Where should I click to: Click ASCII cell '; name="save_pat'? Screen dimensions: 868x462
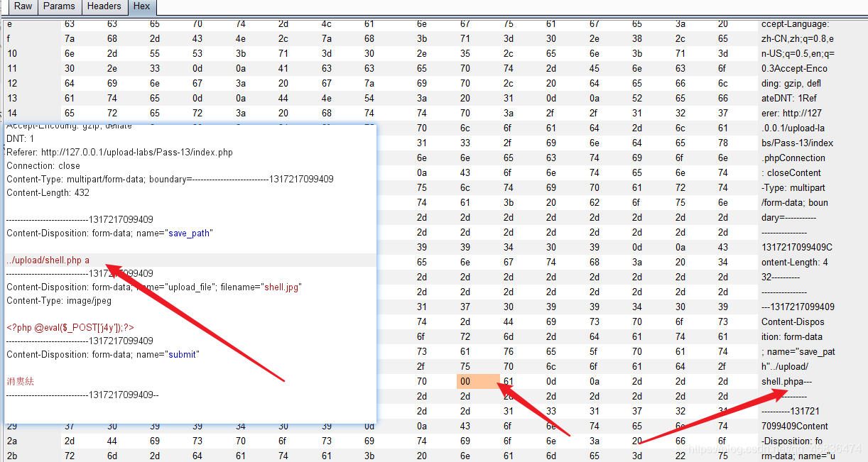798,352
